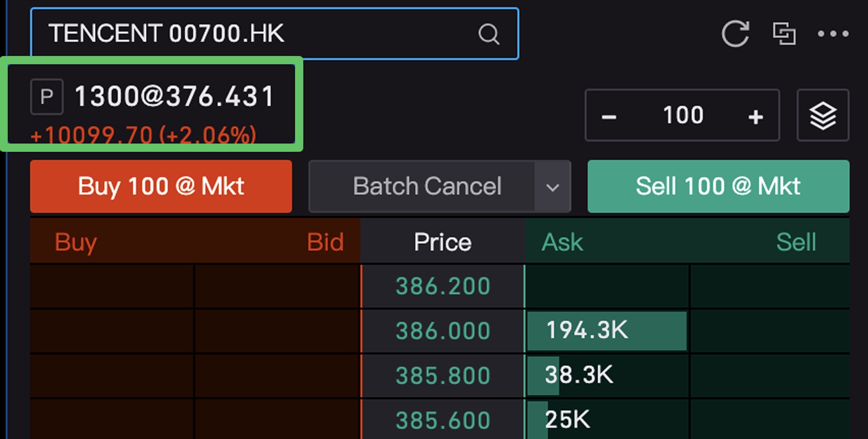Click the position summary 1300@376.431

pyautogui.click(x=174, y=96)
